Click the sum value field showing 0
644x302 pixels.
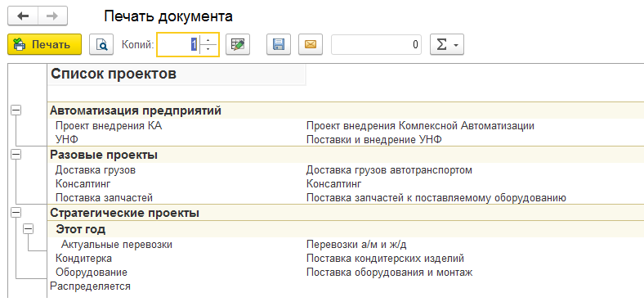coord(376,44)
